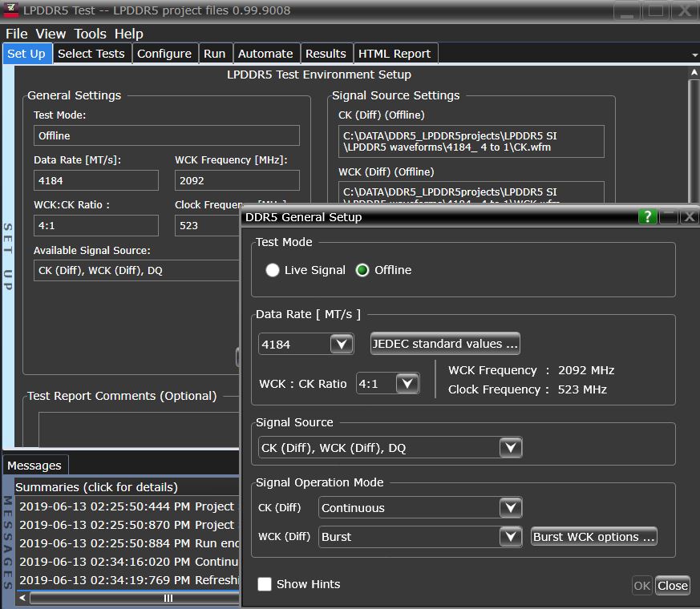Expand the WCK : CK Ratio dropdown
This screenshot has width=700, height=609.
(x=407, y=384)
